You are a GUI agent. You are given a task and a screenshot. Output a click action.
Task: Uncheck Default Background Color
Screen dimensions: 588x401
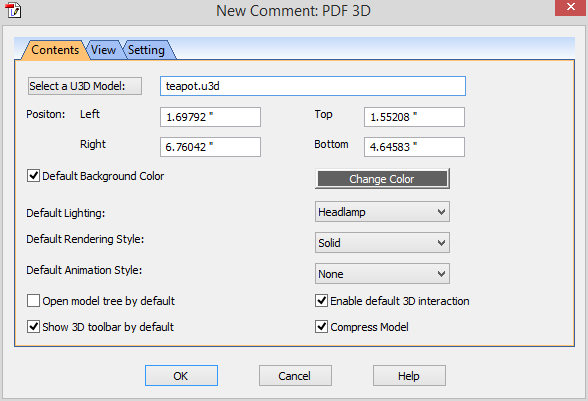pos(33,176)
